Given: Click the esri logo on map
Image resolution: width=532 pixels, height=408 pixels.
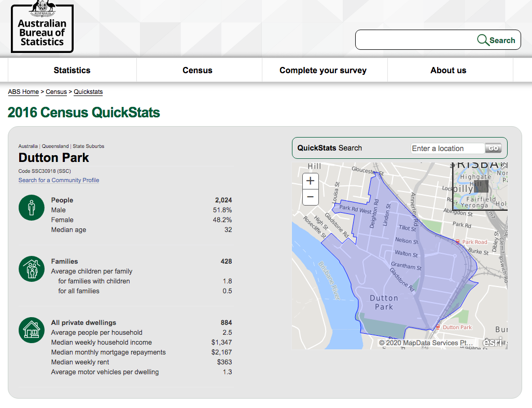Looking at the screenshot, I should [x=493, y=342].
